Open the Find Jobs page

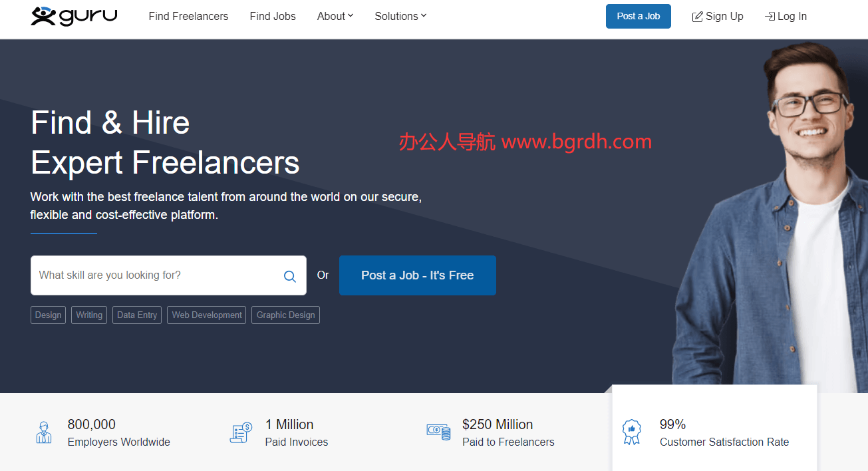click(273, 16)
